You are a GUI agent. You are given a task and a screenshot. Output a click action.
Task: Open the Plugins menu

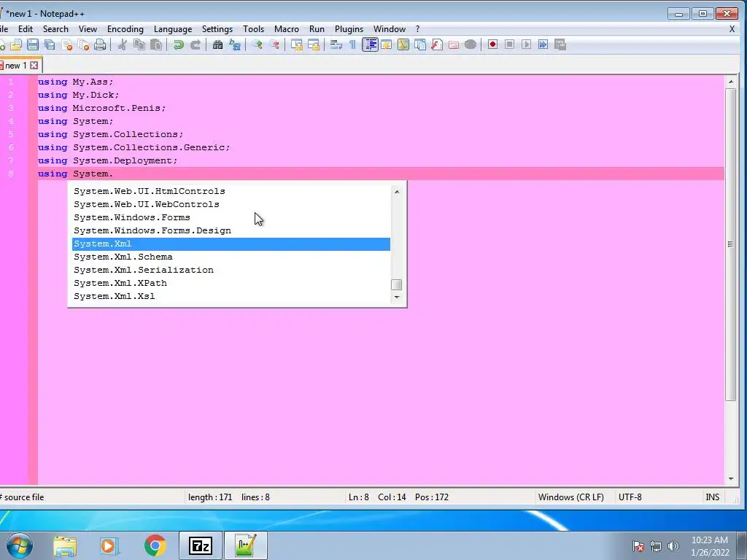pos(349,29)
